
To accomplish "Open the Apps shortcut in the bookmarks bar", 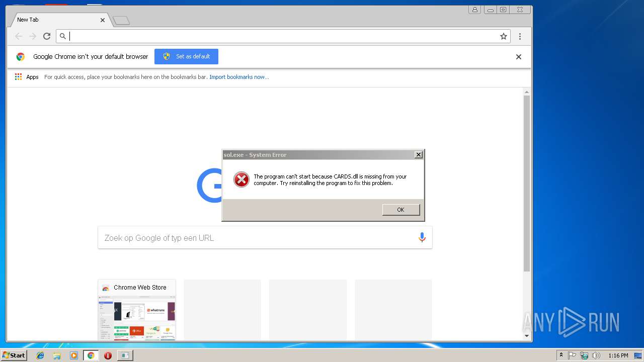I will click(27, 77).
